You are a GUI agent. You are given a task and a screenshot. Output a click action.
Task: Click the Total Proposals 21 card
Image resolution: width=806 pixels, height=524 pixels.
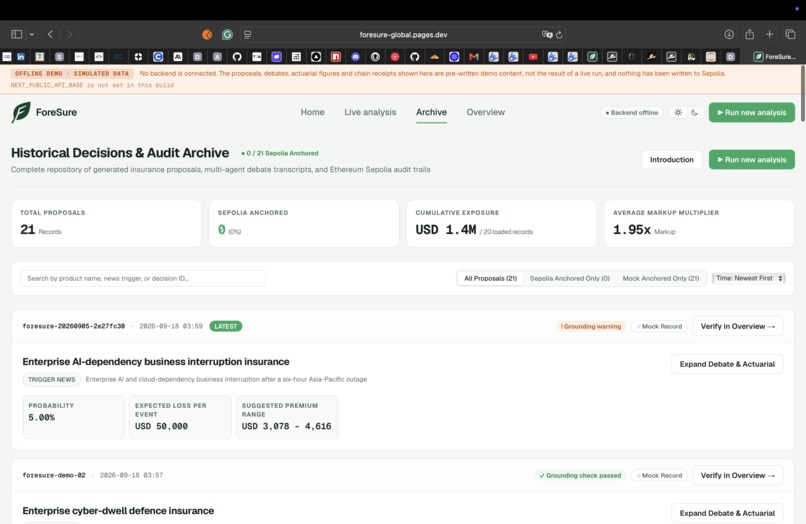106,223
